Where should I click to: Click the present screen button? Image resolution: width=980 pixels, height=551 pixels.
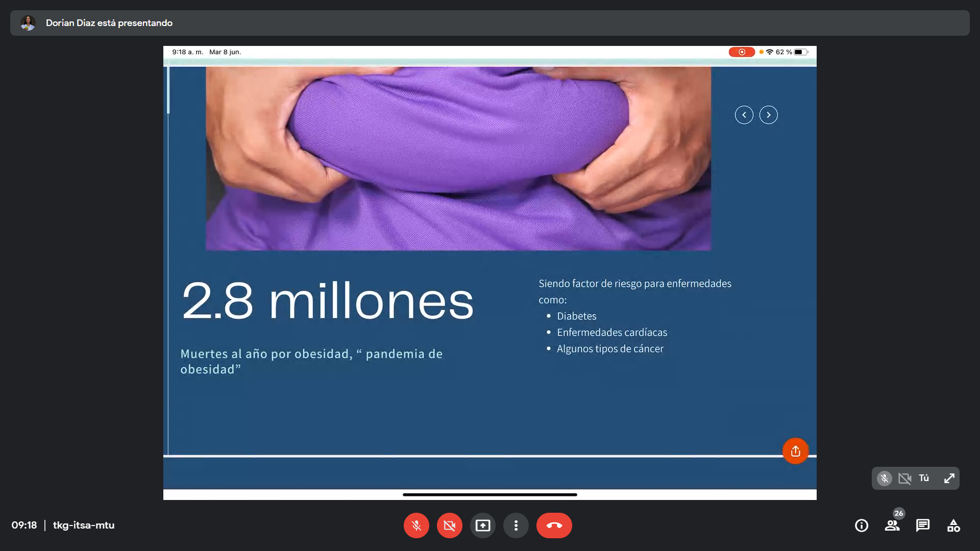pyautogui.click(x=482, y=525)
